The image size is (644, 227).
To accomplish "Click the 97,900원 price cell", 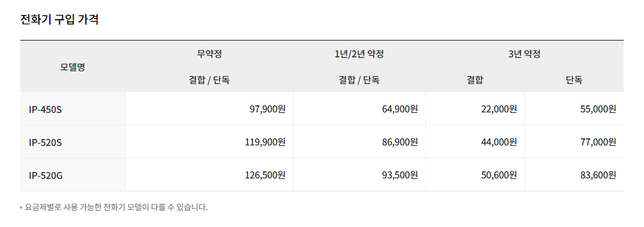I will coord(209,109).
